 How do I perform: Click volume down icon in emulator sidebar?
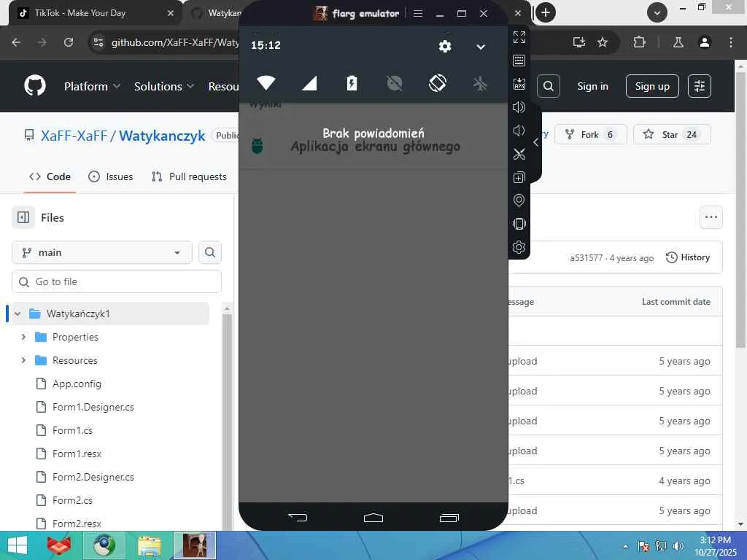click(x=519, y=131)
